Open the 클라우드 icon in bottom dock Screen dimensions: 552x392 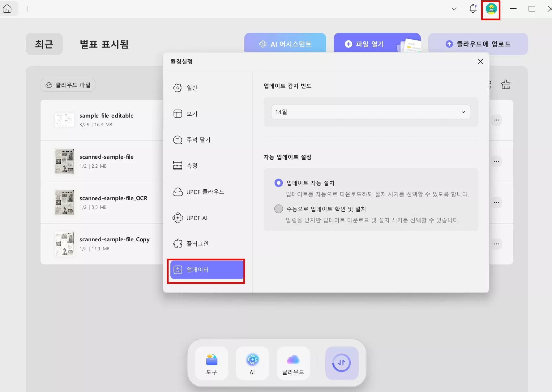pyautogui.click(x=293, y=363)
